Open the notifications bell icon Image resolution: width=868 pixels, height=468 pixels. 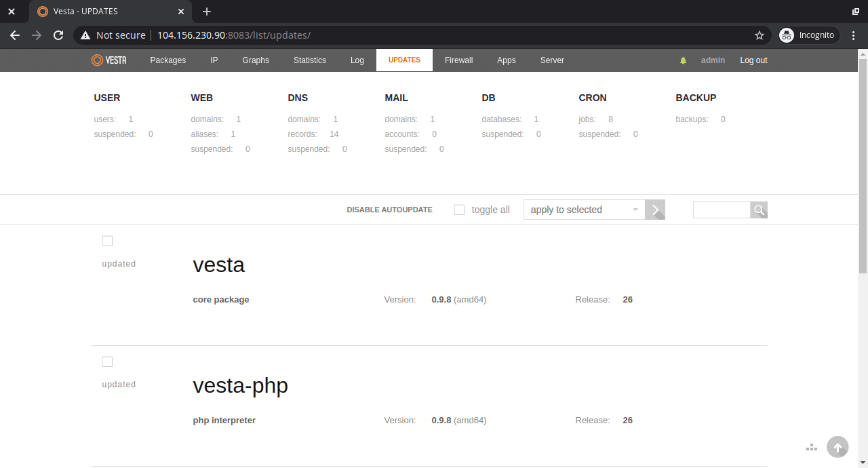(x=683, y=60)
